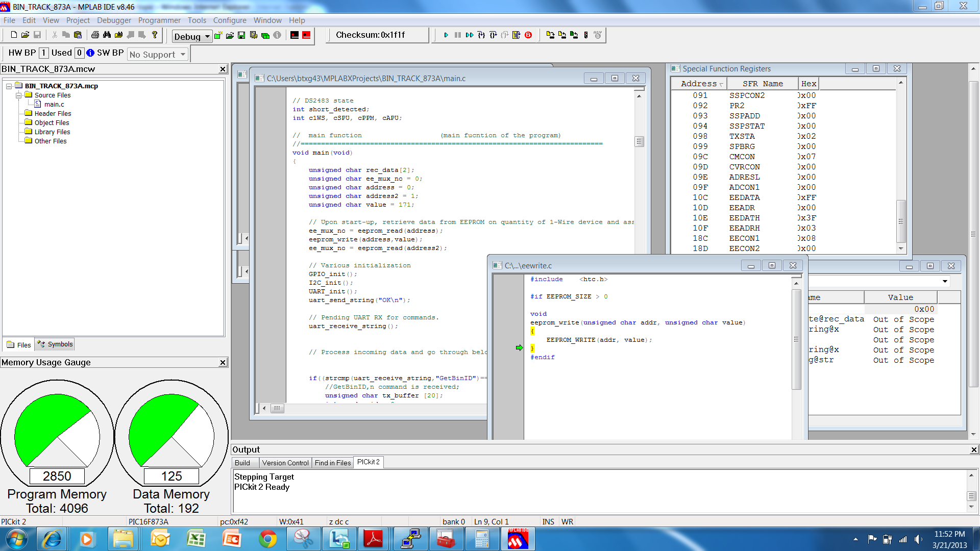Click the breakpoint gutter beside EEPROM_WRITE line
Screen dimensions: 980x551
click(509, 340)
